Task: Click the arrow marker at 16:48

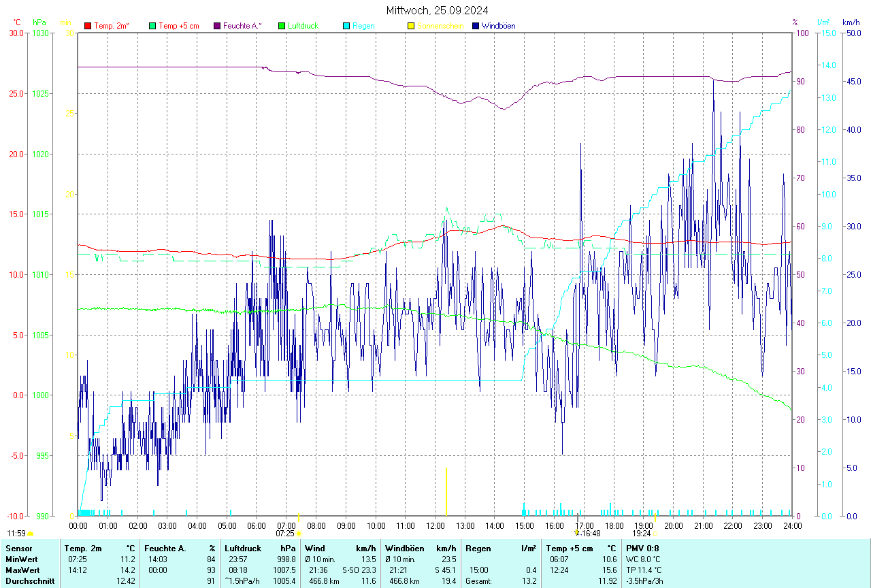Action: coord(576,533)
